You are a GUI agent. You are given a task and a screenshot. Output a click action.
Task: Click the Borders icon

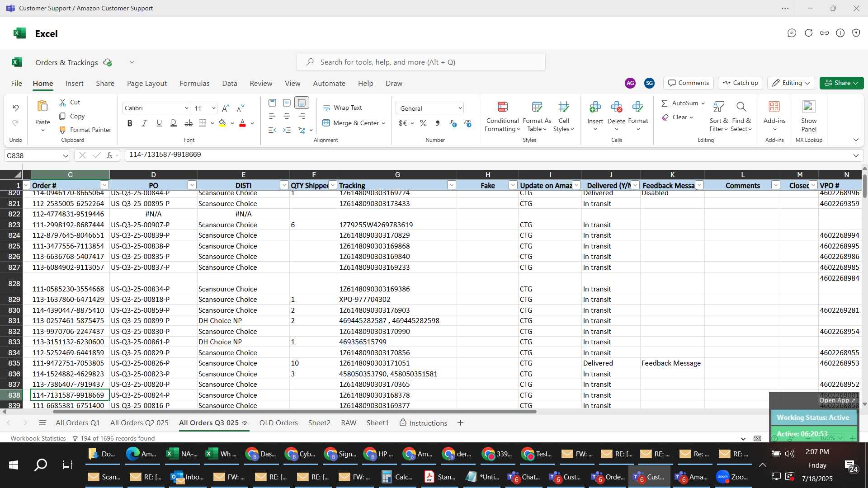[203, 123]
